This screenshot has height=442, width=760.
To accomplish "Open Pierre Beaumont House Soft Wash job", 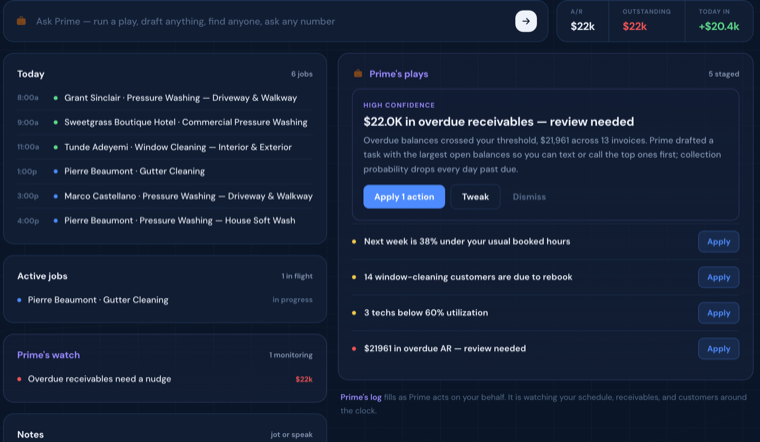I will tap(165, 221).
